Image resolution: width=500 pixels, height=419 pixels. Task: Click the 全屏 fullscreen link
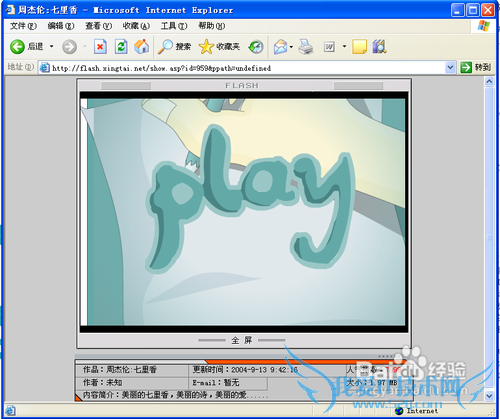[x=242, y=340]
